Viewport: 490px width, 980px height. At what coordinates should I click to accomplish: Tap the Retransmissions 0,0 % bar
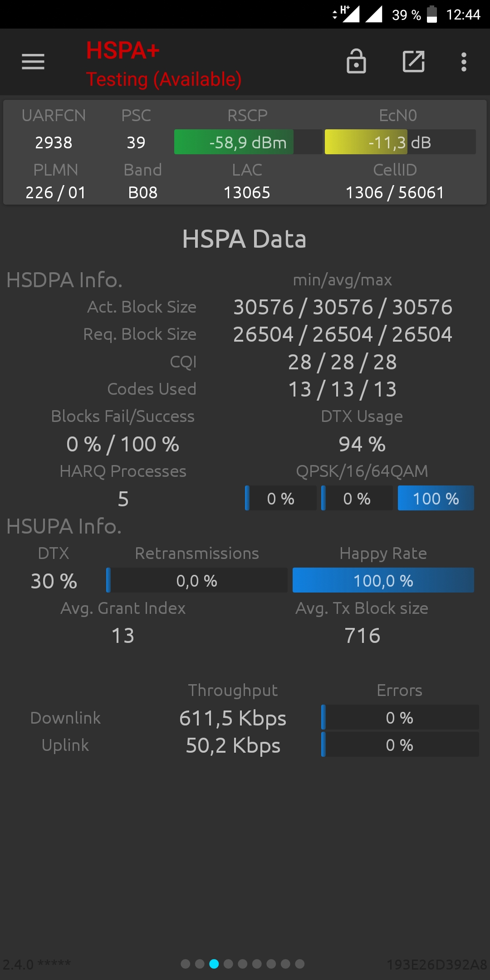(197, 580)
